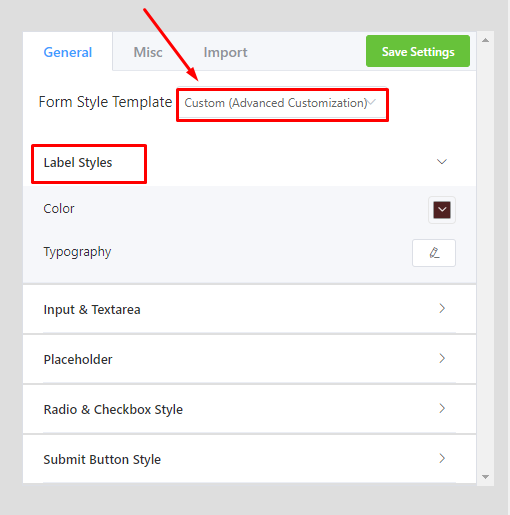Click the Save Settings button
This screenshot has width=510, height=515.
pos(418,51)
